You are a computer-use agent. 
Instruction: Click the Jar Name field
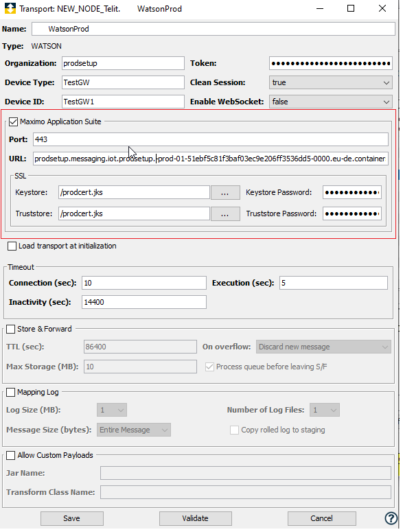246,473
